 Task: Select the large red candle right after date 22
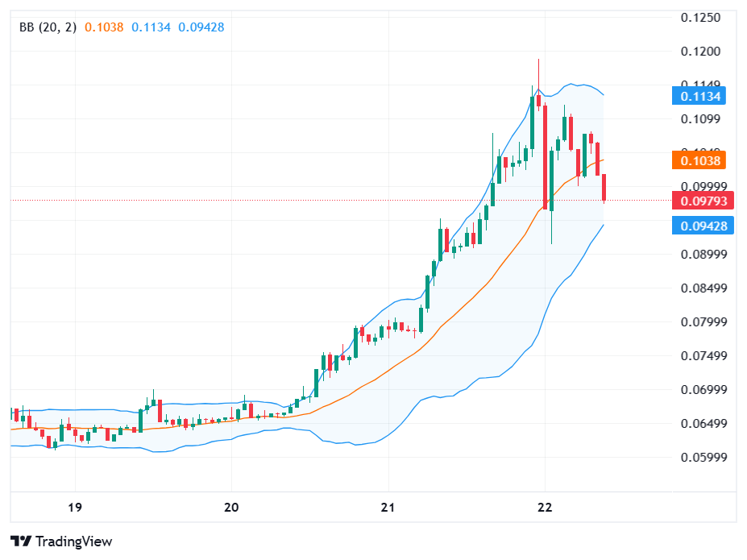tap(546, 153)
